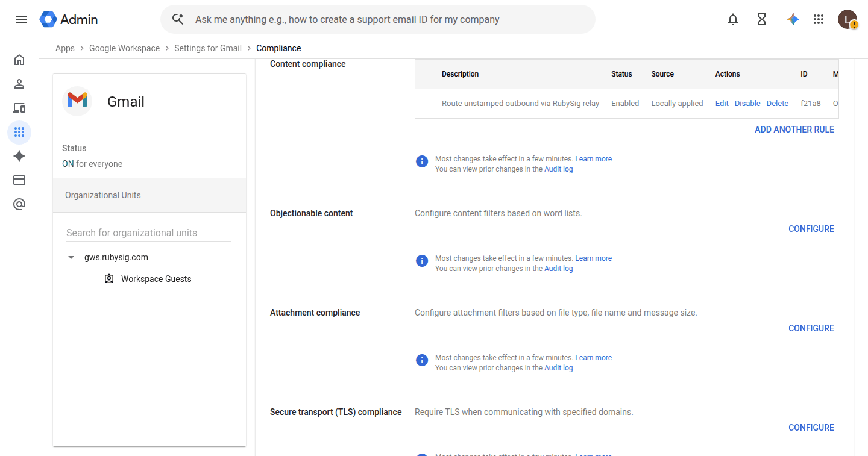The height and width of the screenshot is (456, 868).
Task: Open Apps sidebar icon
Action: tap(19, 132)
